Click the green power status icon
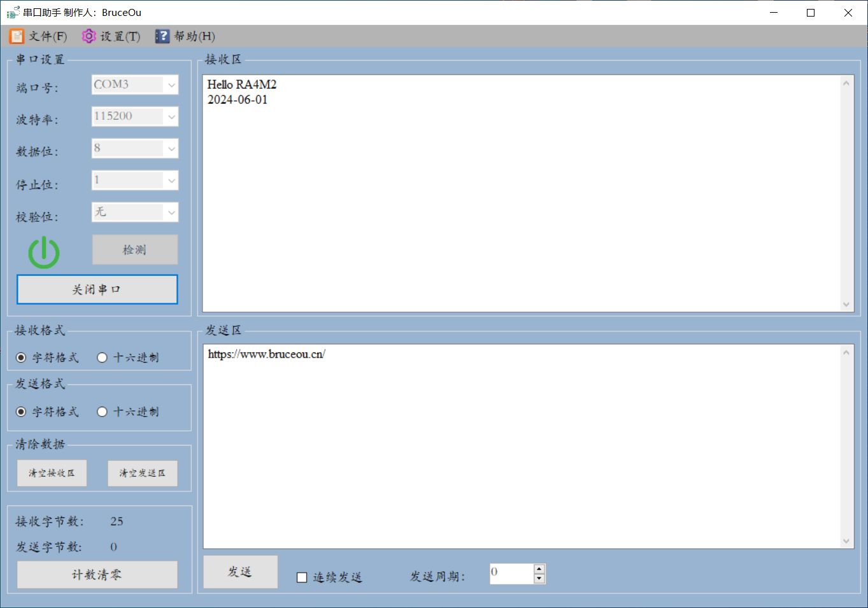This screenshot has width=868, height=608. pyautogui.click(x=44, y=252)
